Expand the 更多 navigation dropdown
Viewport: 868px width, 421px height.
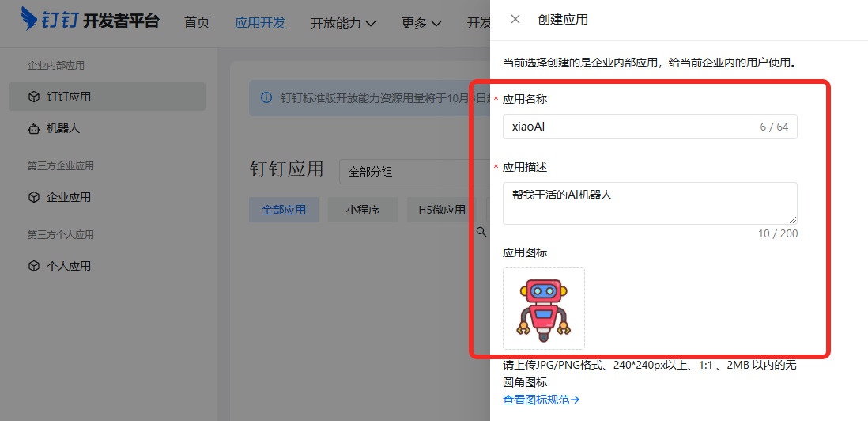[421, 23]
